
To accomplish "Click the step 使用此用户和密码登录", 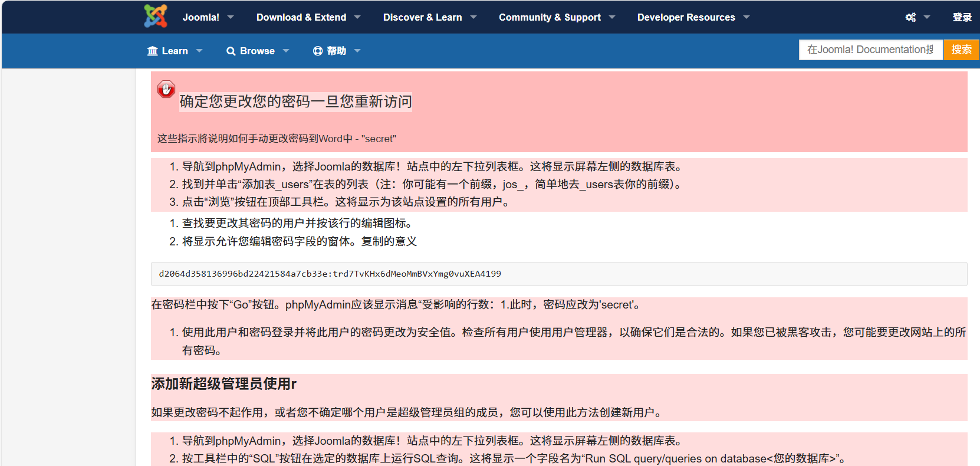I will [x=574, y=341].
